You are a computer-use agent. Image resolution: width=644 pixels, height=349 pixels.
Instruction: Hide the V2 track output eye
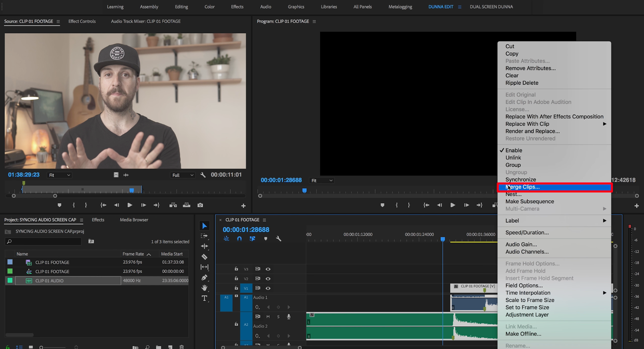[268, 279]
